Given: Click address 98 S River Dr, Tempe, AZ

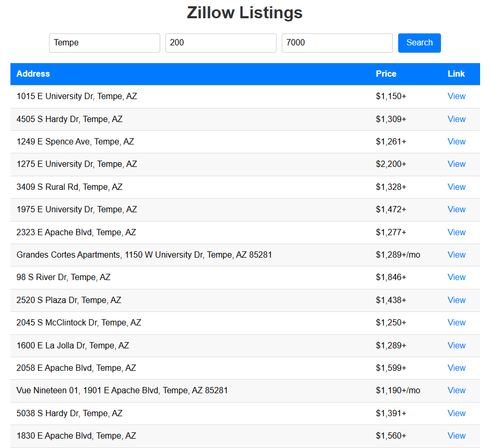Looking at the screenshot, I should (64, 277).
